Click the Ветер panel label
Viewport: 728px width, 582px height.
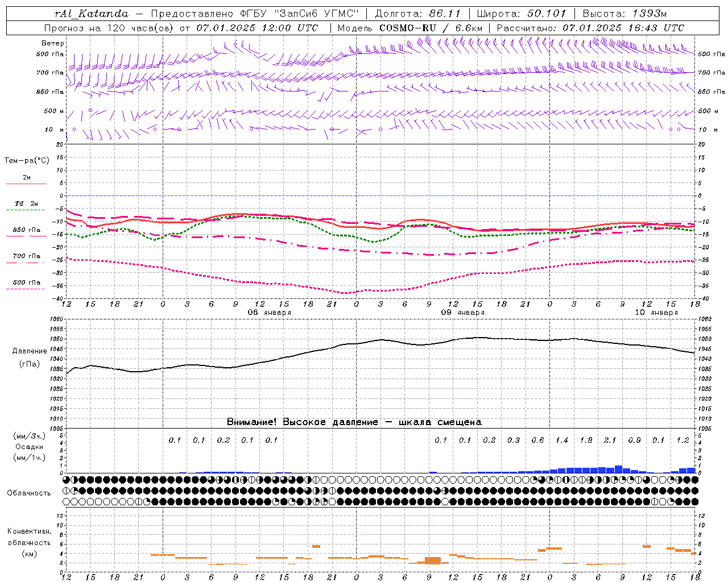[x=52, y=43]
